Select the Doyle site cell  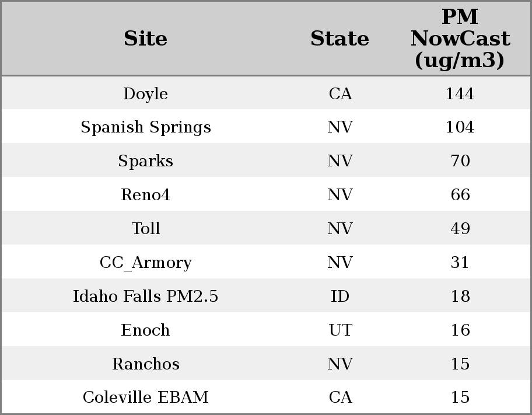point(146,94)
